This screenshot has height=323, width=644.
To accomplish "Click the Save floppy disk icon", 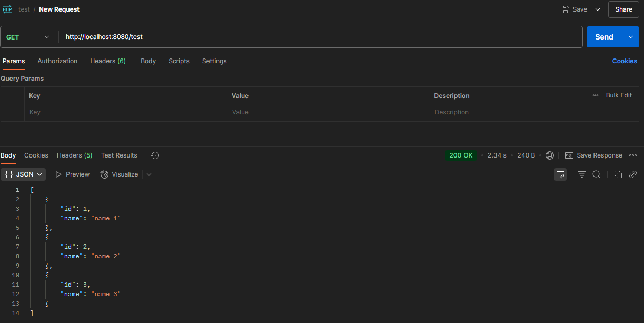I will pos(565,9).
